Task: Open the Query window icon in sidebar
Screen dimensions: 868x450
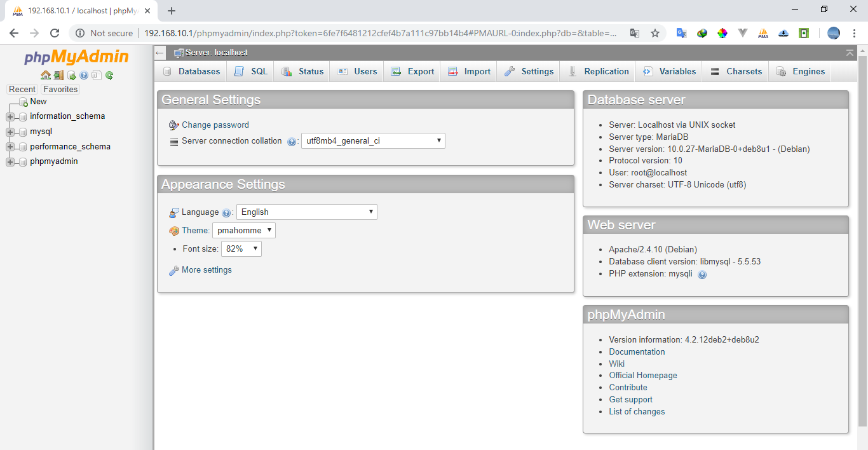Action: tap(72, 75)
